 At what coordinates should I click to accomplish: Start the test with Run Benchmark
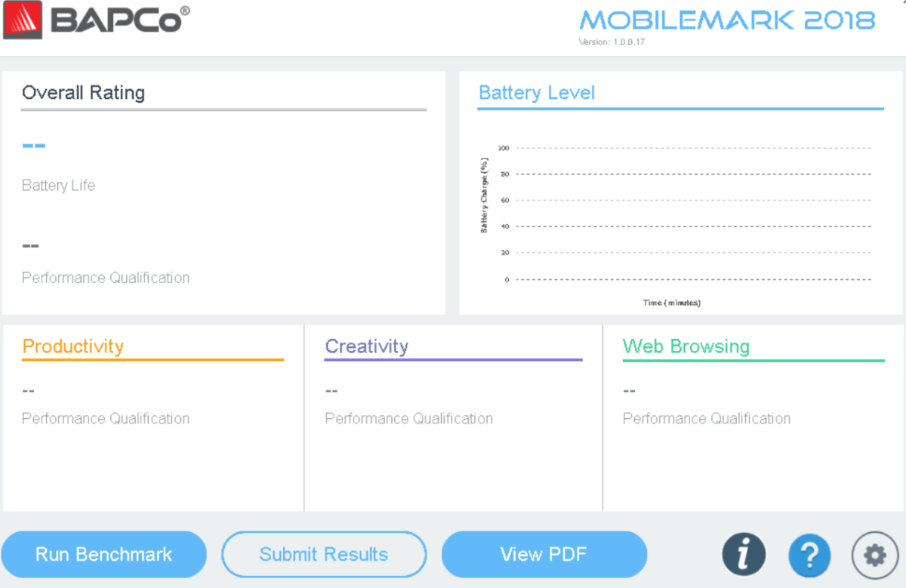click(x=104, y=555)
